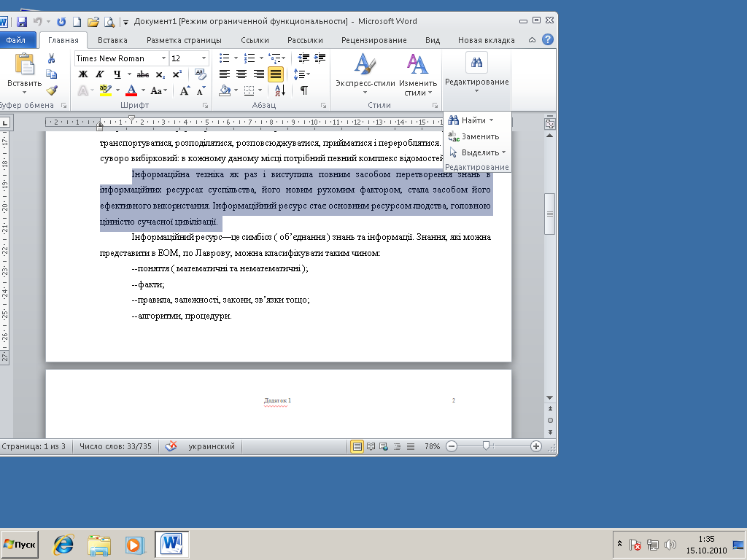Screen dimensions: 747x560
Task: Click spelling check icon in status bar
Action: click(171, 446)
